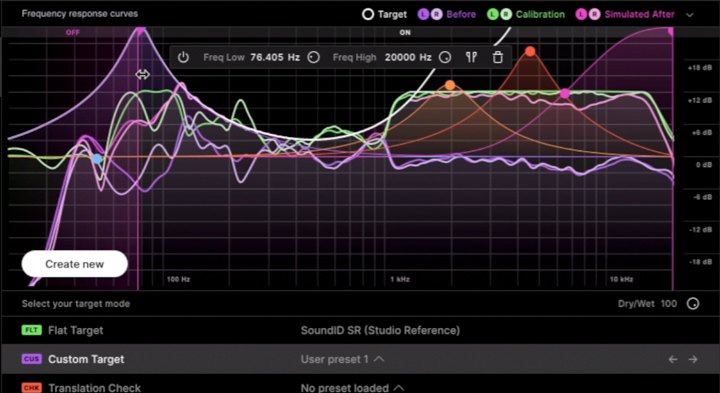
Task: Go to previous preset with left arrow
Action: point(673,359)
